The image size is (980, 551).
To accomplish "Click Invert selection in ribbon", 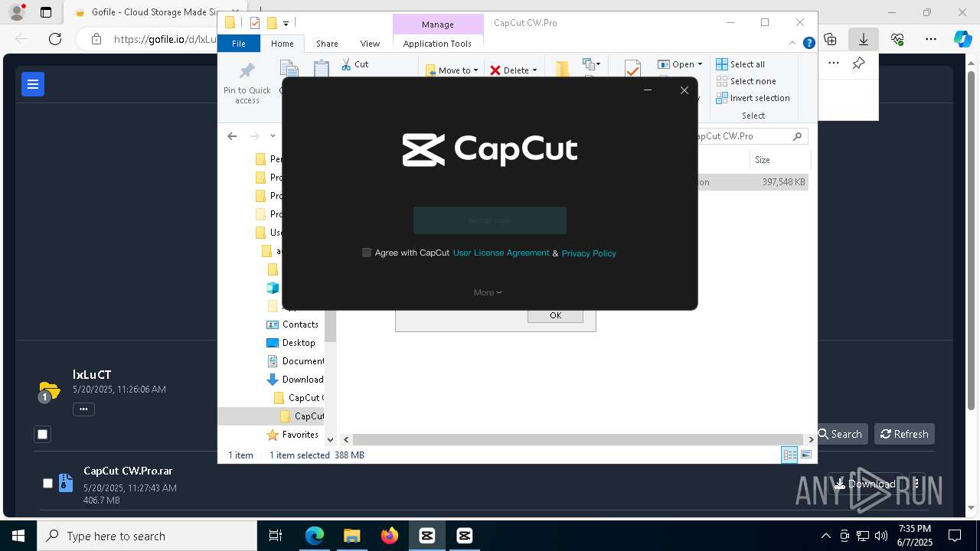I will 753,98.
